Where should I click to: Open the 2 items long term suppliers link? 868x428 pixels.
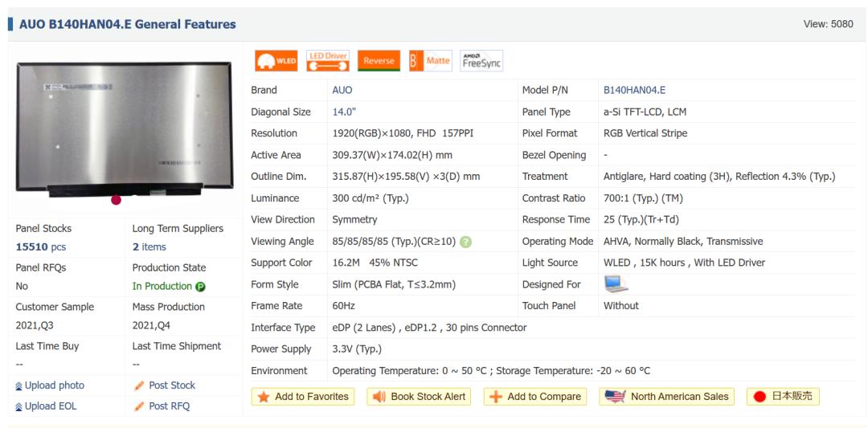pos(149,247)
